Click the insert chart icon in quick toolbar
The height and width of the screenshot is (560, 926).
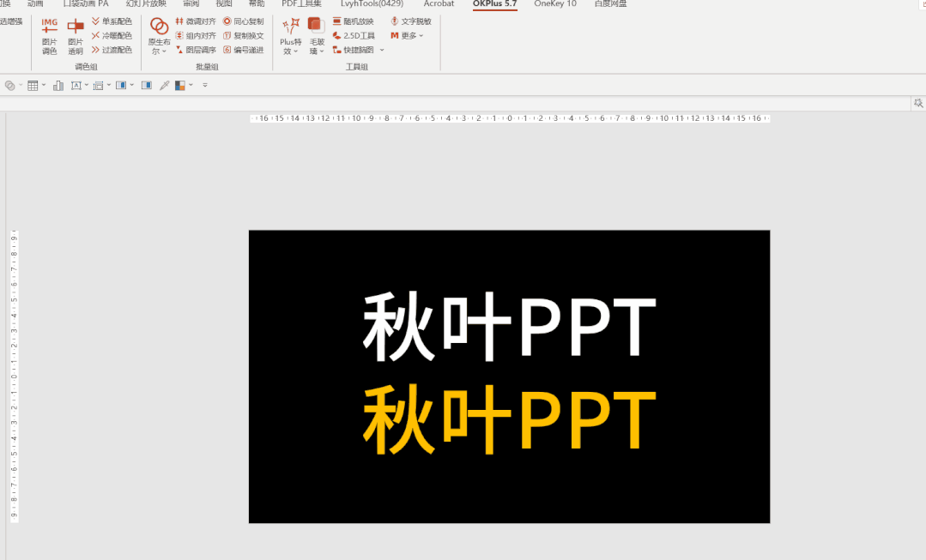(x=58, y=86)
